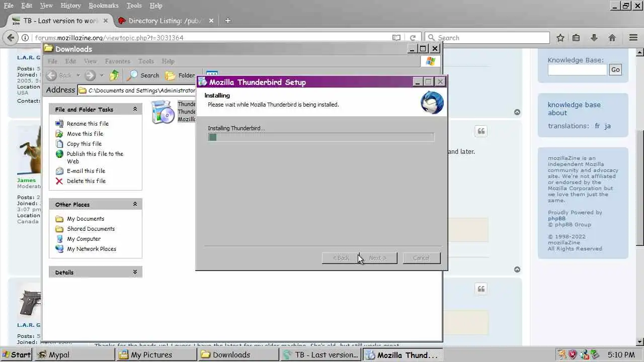Screen dimensions: 644x362
Task: Open the ja translation link
Action: 607,126
